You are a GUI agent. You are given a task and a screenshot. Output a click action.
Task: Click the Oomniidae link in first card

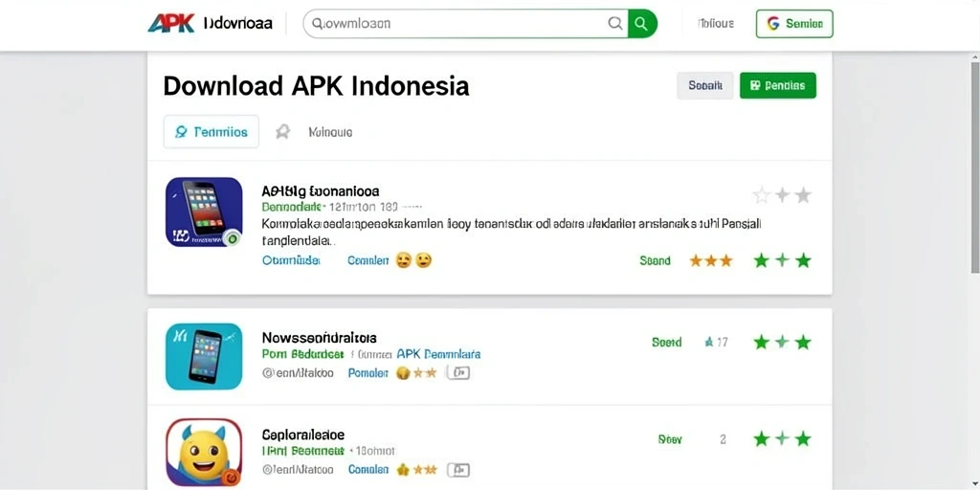pos(291,260)
